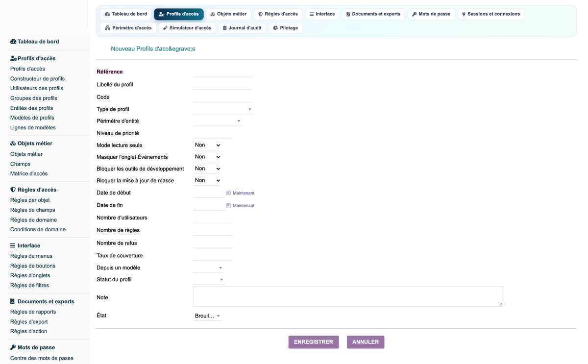The height and width of the screenshot is (364, 588).
Task: Open the Interface top tab
Action: [322, 14]
